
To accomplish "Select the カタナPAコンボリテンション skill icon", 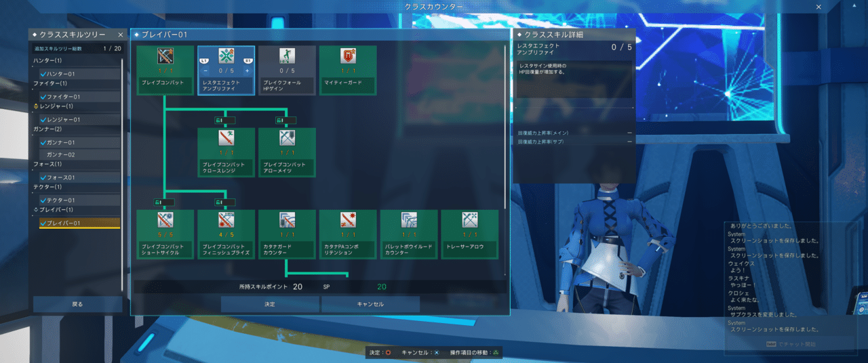I will [x=348, y=220].
